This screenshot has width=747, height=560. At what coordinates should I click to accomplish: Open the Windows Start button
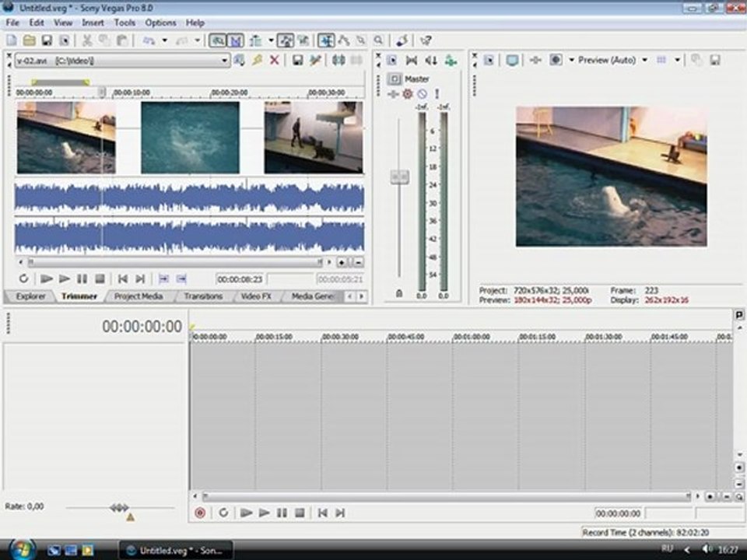[x=21, y=550]
